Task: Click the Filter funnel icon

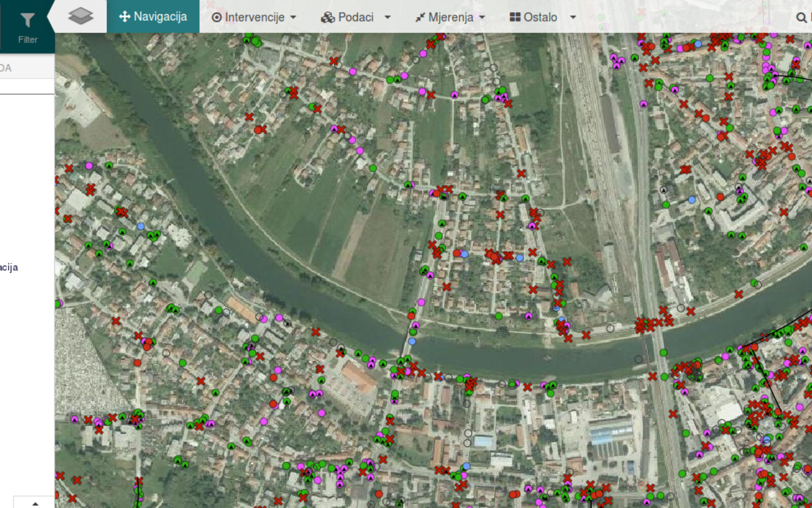Action: click(x=27, y=20)
